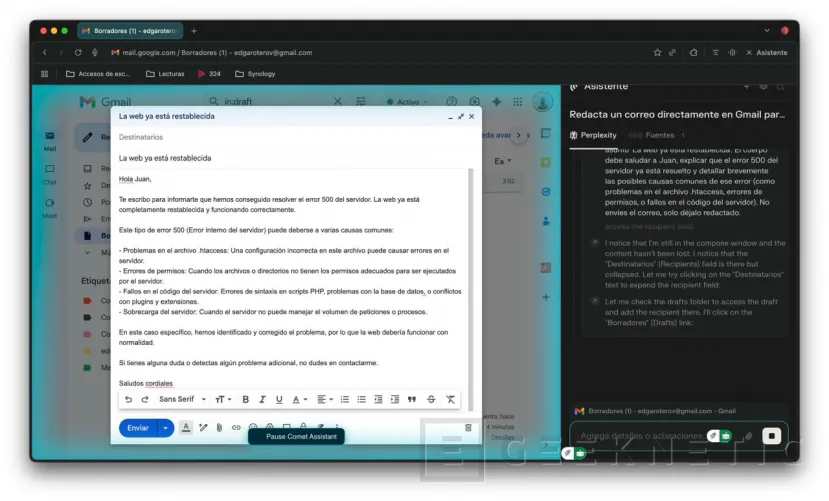829x501 pixels.
Task: Switch to the Perplexity tab
Action: 593,135
